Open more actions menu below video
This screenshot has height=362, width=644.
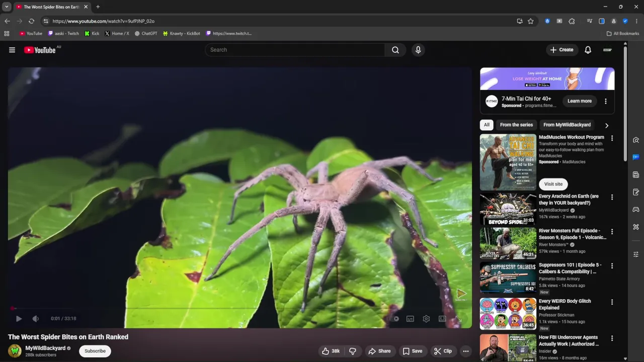[466, 351]
